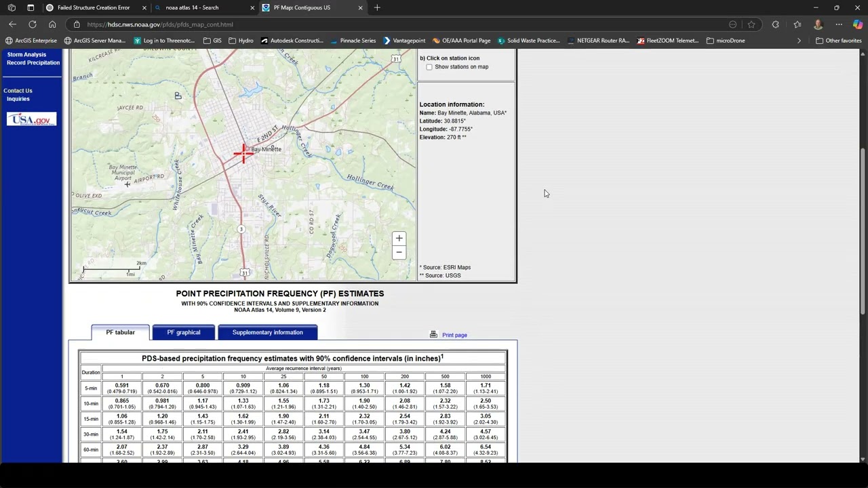Expand the Other favorites folder
The height and width of the screenshot is (488, 868).
(839, 41)
